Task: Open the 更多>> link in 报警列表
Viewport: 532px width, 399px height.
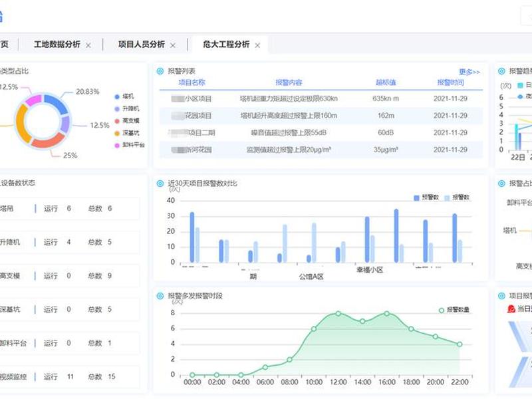Action: 469,72
